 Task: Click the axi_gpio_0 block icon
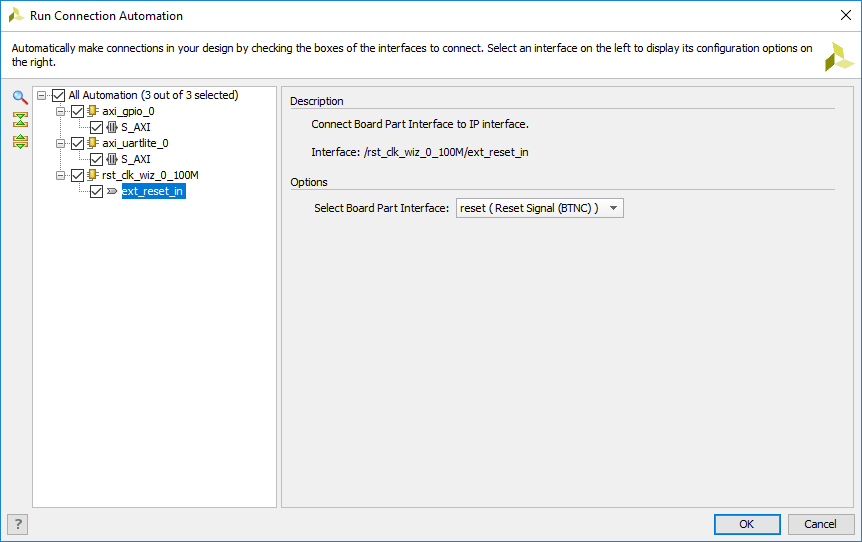(x=93, y=111)
